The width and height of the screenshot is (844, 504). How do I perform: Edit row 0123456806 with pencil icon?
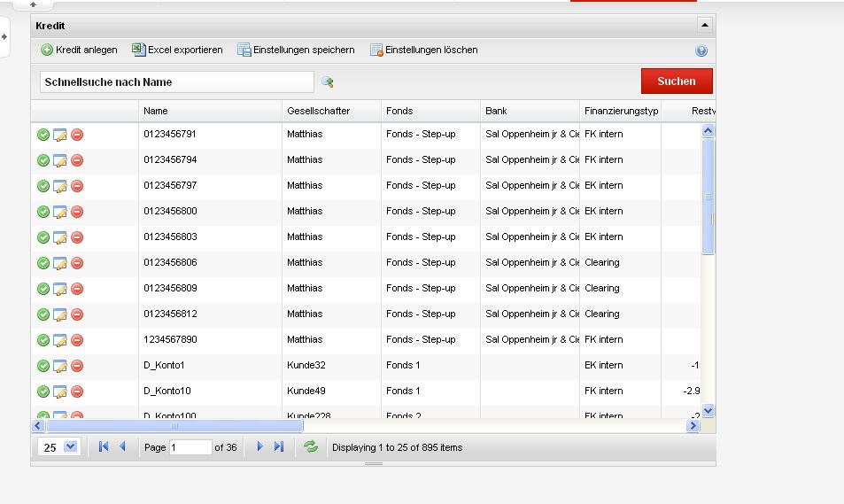(x=59, y=263)
